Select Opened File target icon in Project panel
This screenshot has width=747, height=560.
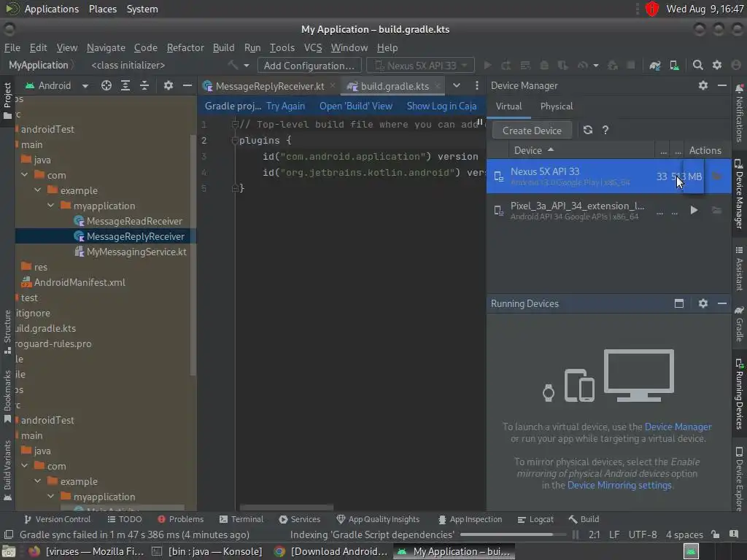pyautogui.click(x=107, y=86)
